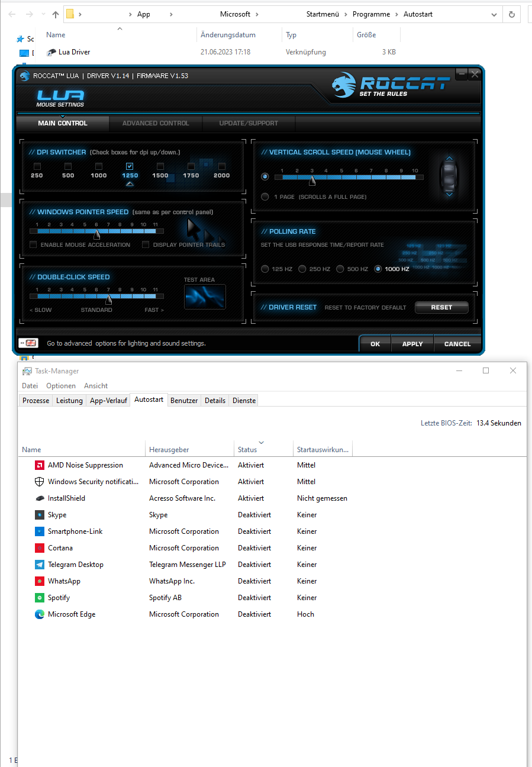Viewport: 532px width, 767px height.
Task: Click the double-click Test Area
Action: pos(205,297)
